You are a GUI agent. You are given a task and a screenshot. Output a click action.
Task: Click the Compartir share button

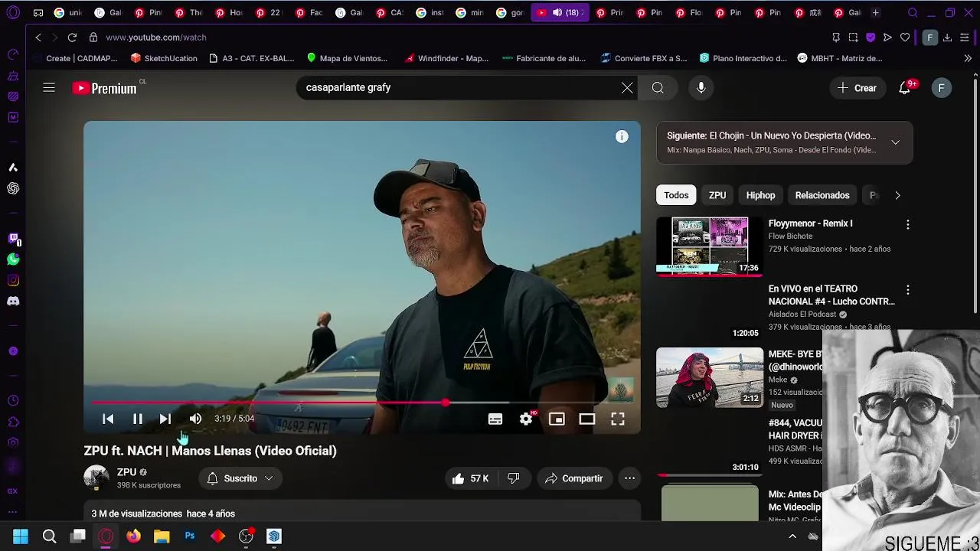pyautogui.click(x=574, y=478)
